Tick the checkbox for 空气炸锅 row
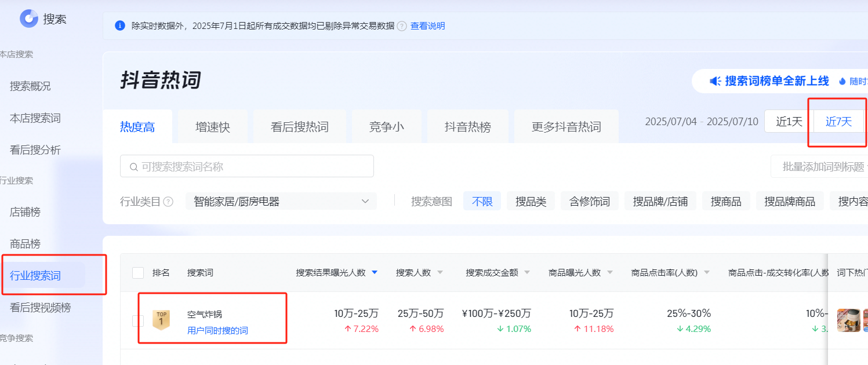Image resolution: width=868 pixels, height=365 pixels. pyautogui.click(x=138, y=320)
